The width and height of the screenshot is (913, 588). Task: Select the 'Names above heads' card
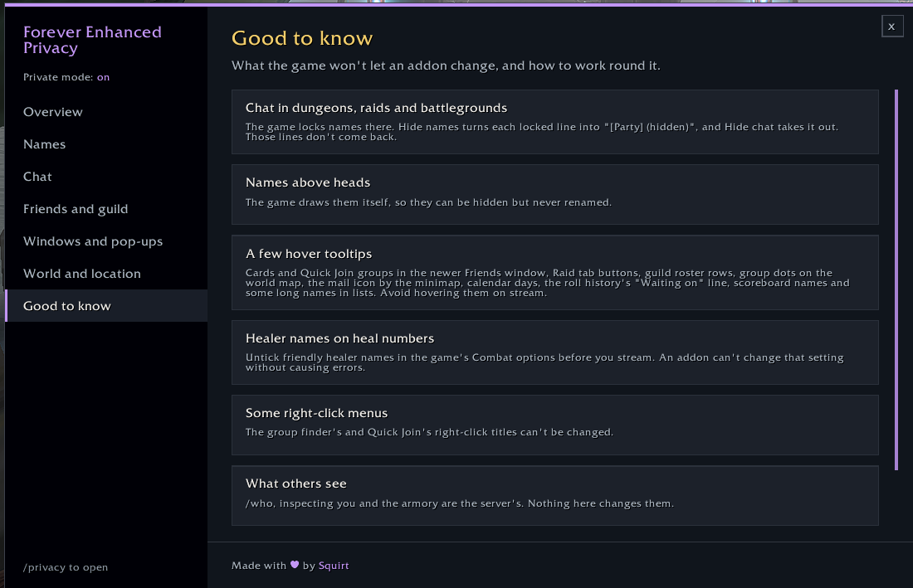point(555,194)
